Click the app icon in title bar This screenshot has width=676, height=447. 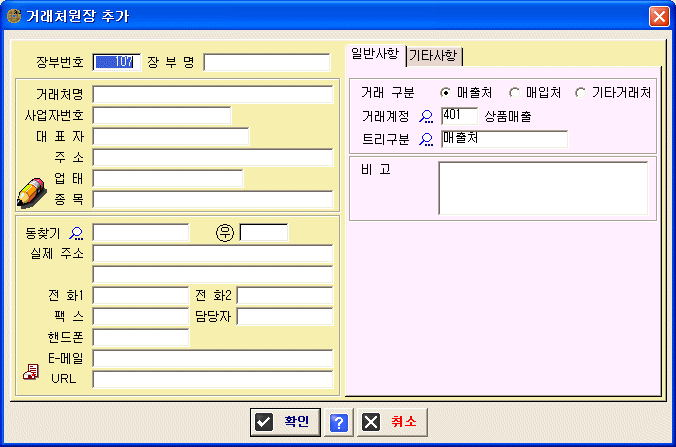click(14, 16)
